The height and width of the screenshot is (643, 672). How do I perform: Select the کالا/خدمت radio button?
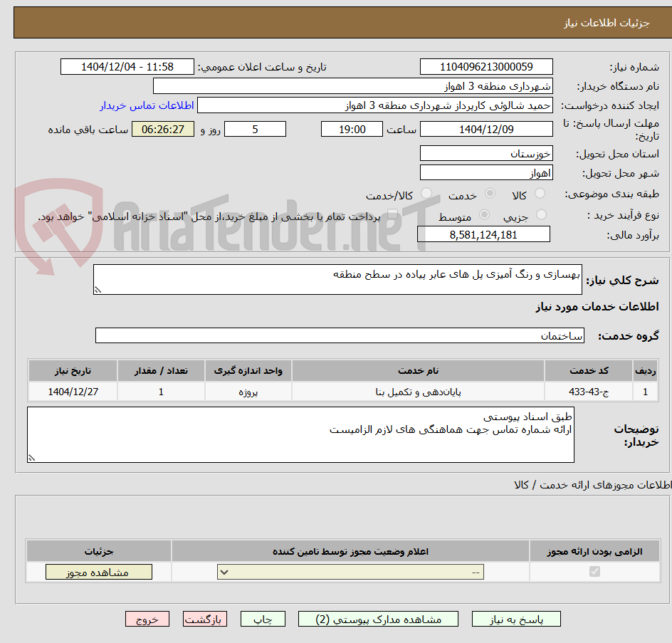pos(426,194)
